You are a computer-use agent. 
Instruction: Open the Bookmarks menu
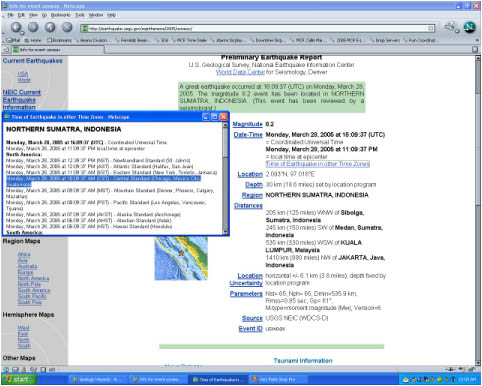[61, 15]
